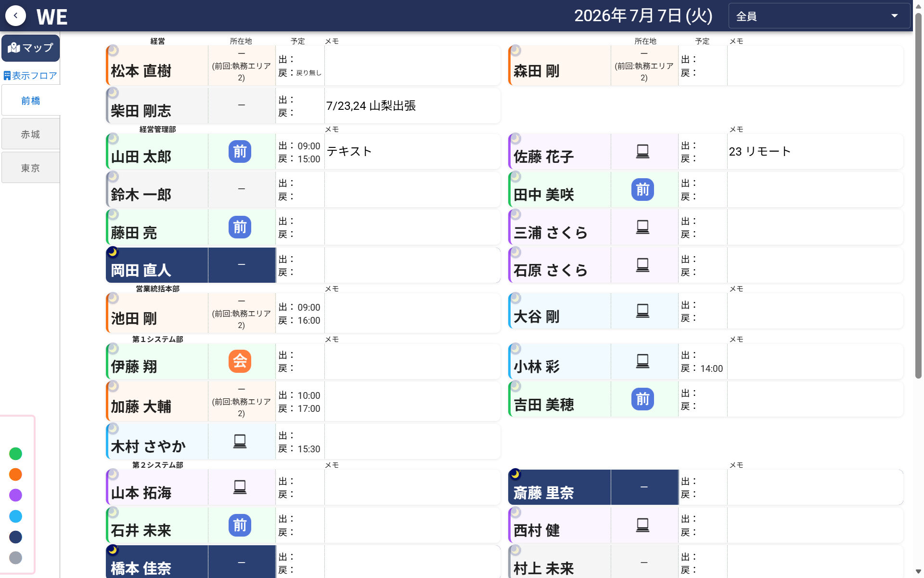Open 柴田 剛志's name card
The width and height of the screenshot is (924, 578).
coord(157,105)
